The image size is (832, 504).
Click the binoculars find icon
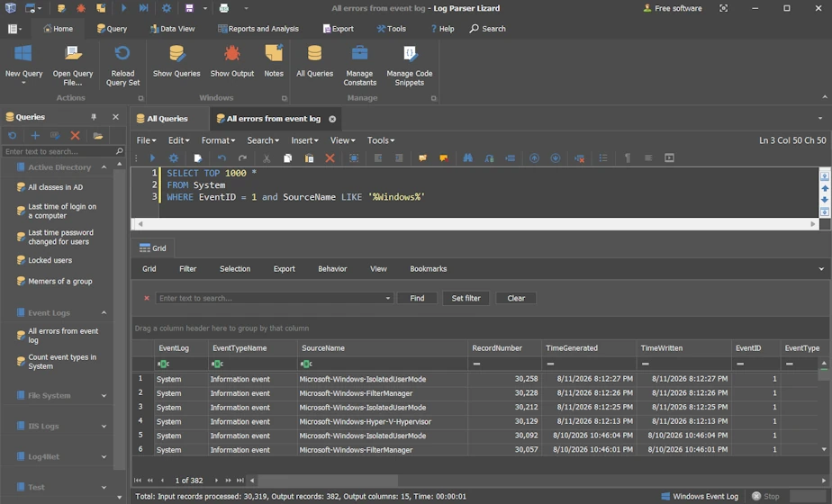pos(467,158)
